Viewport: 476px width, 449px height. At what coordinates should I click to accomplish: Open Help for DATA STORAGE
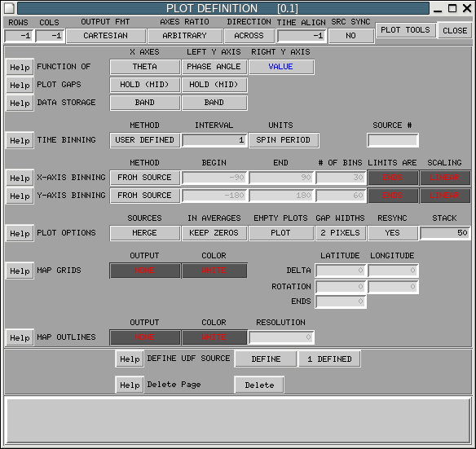[20, 103]
